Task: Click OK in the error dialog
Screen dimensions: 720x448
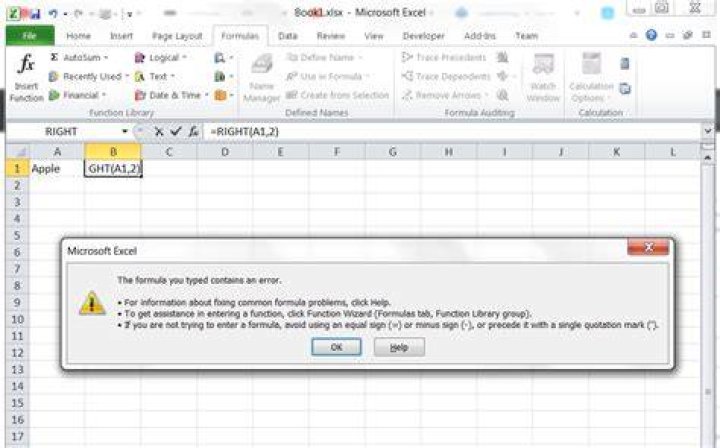Action: pos(336,347)
